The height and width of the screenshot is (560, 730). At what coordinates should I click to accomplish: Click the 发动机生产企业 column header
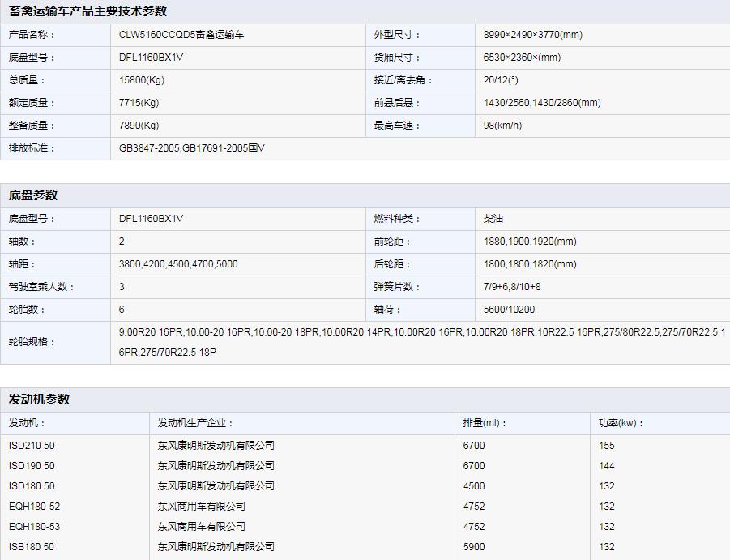[x=195, y=423]
